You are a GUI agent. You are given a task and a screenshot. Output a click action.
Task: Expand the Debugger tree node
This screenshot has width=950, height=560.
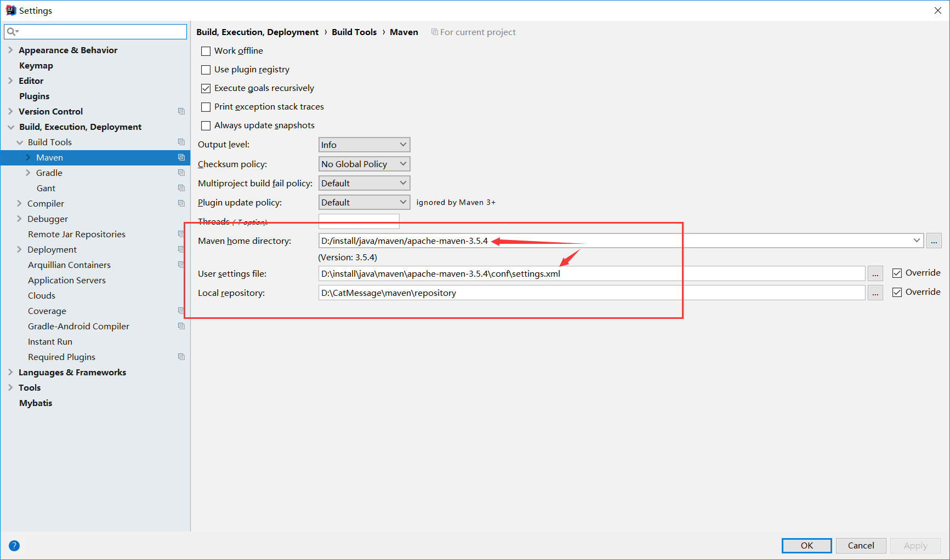(x=20, y=219)
